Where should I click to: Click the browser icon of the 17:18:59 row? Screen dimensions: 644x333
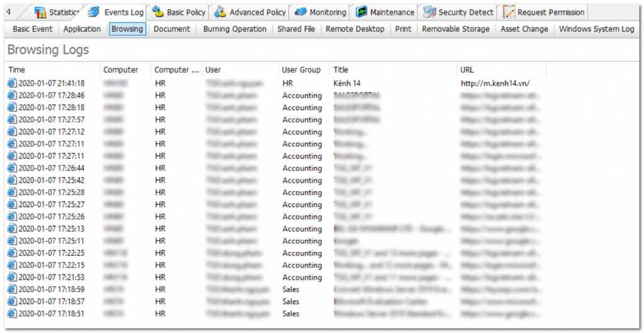pyautogui.click(x=13, y=290)
